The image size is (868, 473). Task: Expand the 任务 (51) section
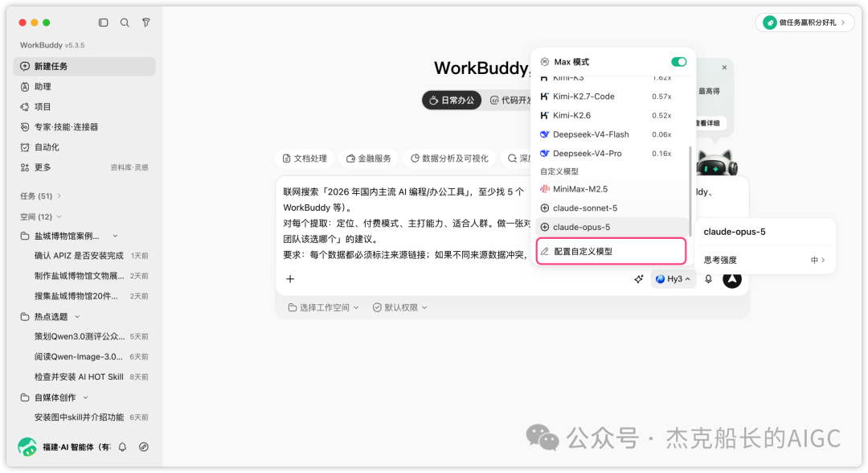click(40, 196)
